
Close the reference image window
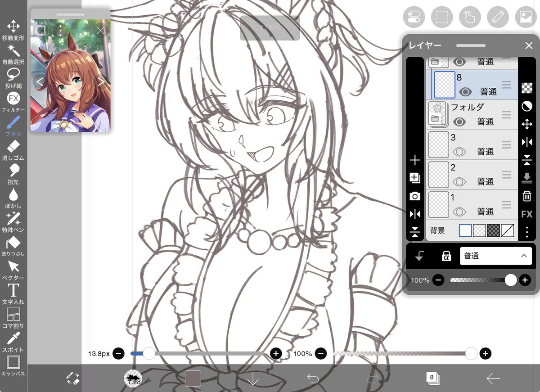point(100,31)
